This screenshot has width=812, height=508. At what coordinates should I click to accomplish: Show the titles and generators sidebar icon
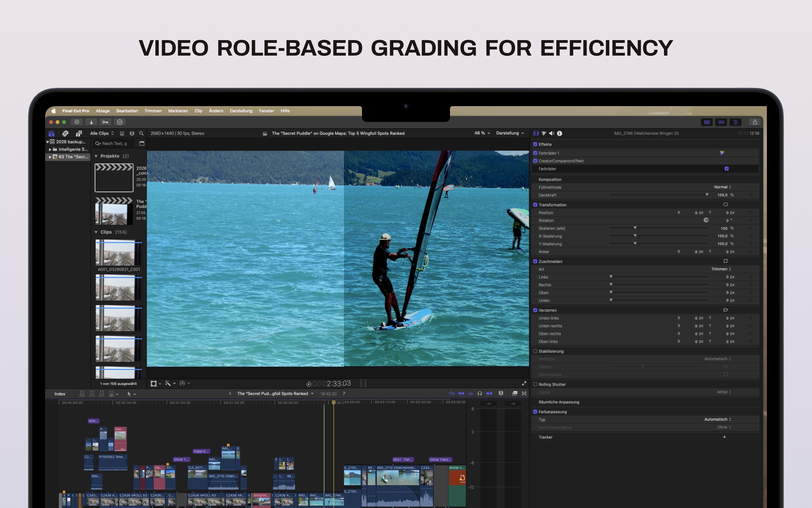coord(79,133)
